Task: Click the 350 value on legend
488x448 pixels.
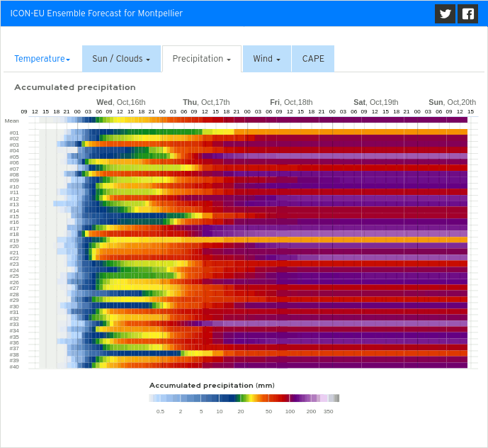Action: (329, 411)
